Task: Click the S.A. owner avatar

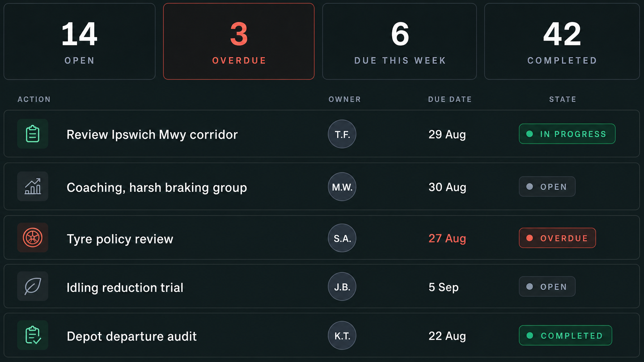Action: pyautogui.click(x=342, y=238)
